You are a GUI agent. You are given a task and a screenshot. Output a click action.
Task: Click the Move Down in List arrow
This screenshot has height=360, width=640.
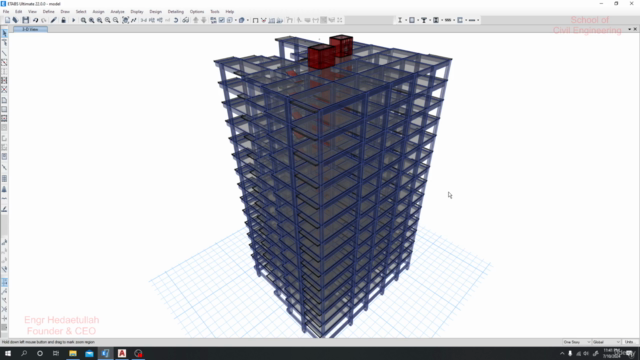[x=204, y=20]
